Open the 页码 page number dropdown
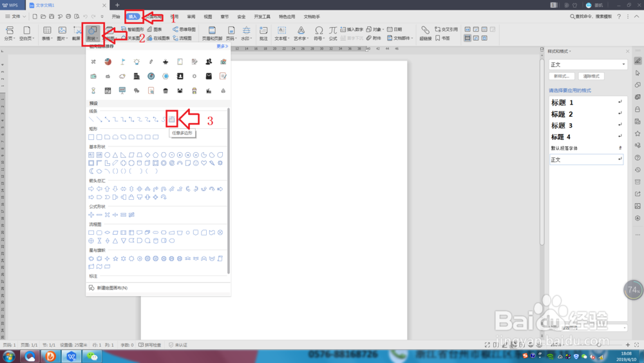The height and width of the screenshot is (363, 644). pyautogui.click(x=231, y=33)
